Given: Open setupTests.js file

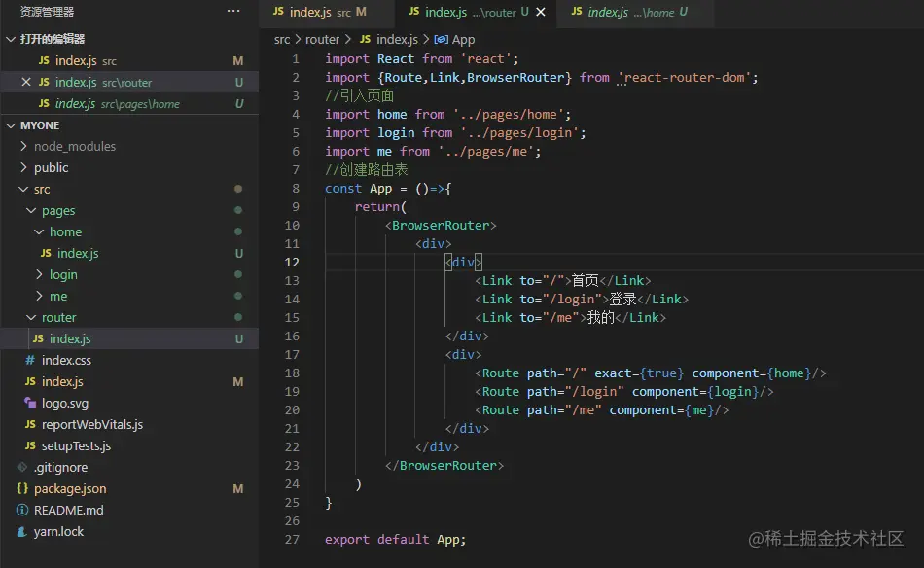Looking at the screenshot, I should tap(129, 446).
